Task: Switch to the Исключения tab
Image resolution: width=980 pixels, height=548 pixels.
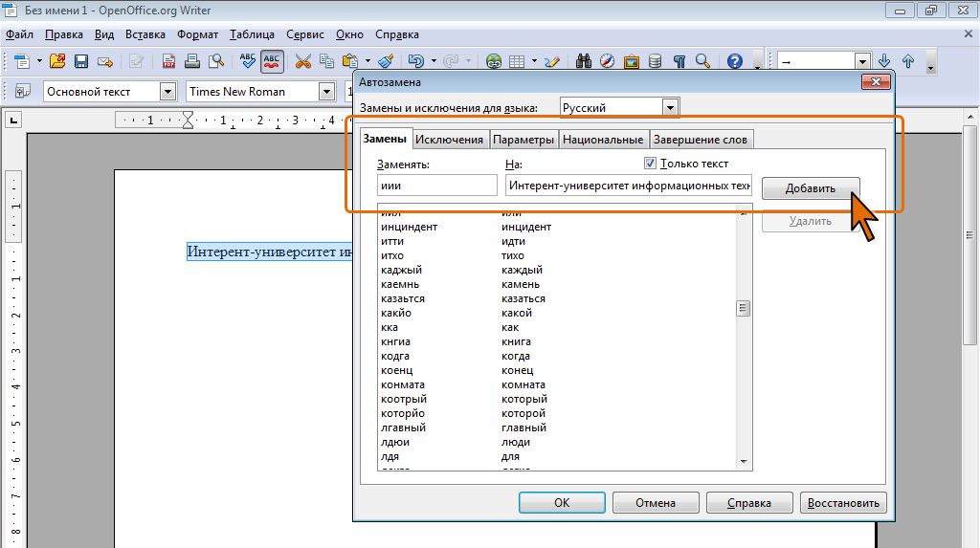Action: pyautogui.click(x=450, y=140)
